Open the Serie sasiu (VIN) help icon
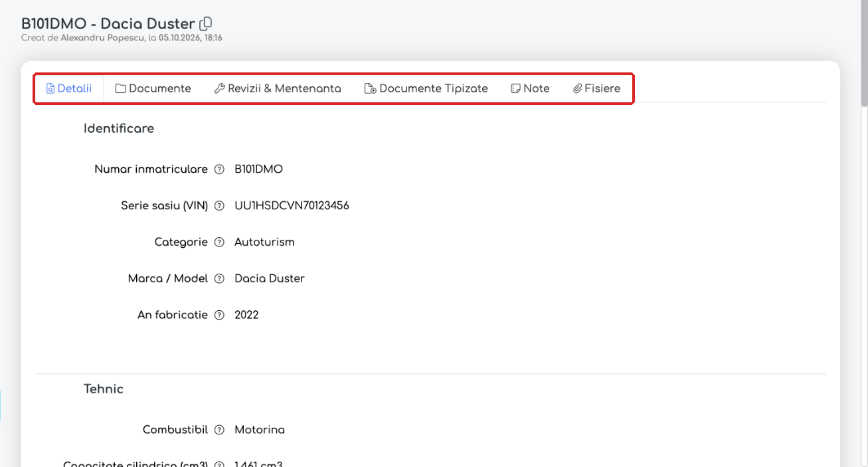This screenshot has width=868, height=467. tap(219, 206)
